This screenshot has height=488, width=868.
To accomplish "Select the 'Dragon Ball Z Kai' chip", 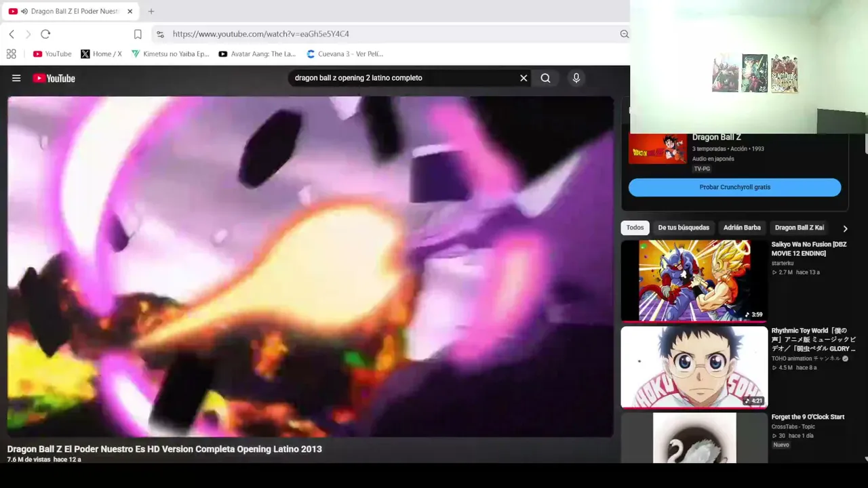I will click(x=800, y=228).
